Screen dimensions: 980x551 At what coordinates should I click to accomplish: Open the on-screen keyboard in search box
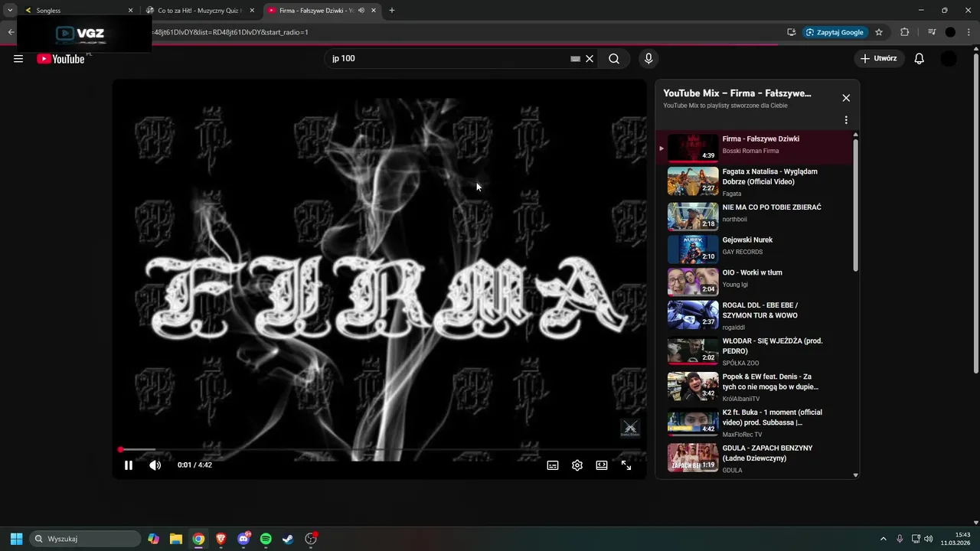575,59
